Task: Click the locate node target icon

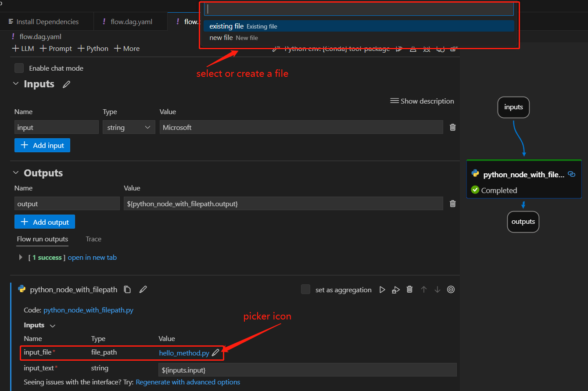Action: (451, 289)
